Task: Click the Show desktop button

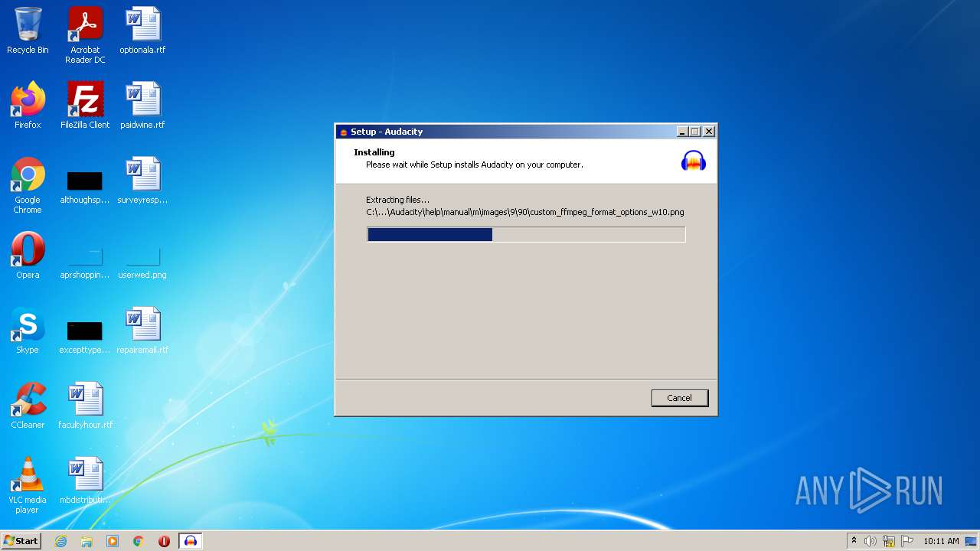Action: click(972, 541)
